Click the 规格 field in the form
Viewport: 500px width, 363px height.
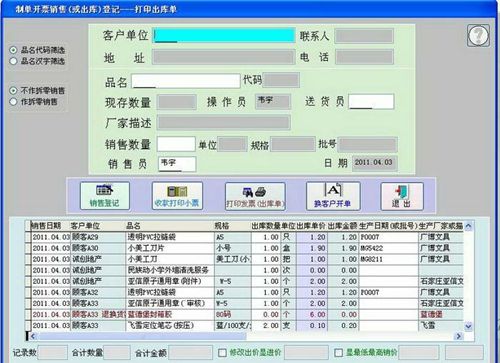coord(293,144)
